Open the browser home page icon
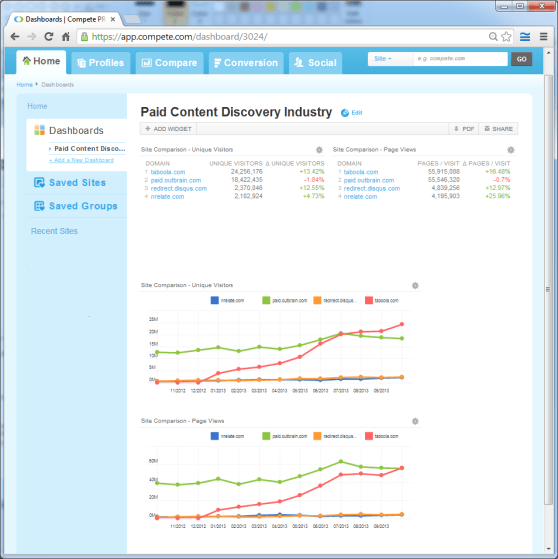The image size is (558, 559). [x=66, y=36]
